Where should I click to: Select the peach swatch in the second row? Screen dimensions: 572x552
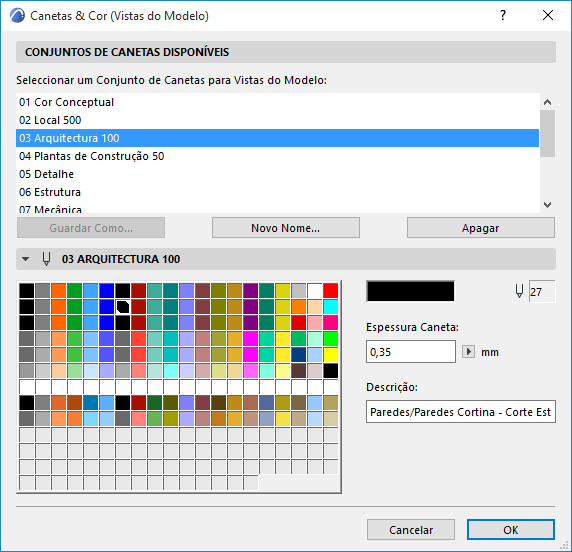(x=315, y=307)
